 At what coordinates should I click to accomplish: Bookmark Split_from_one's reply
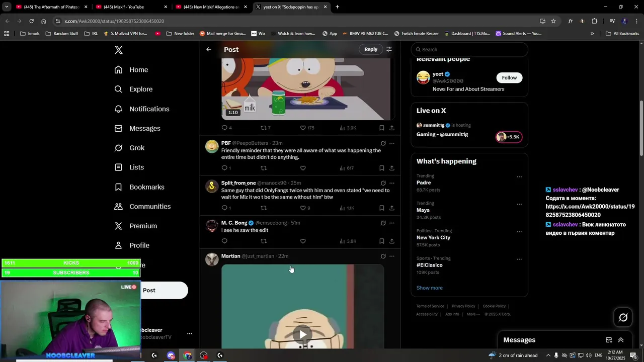click(x=381, y=208)
